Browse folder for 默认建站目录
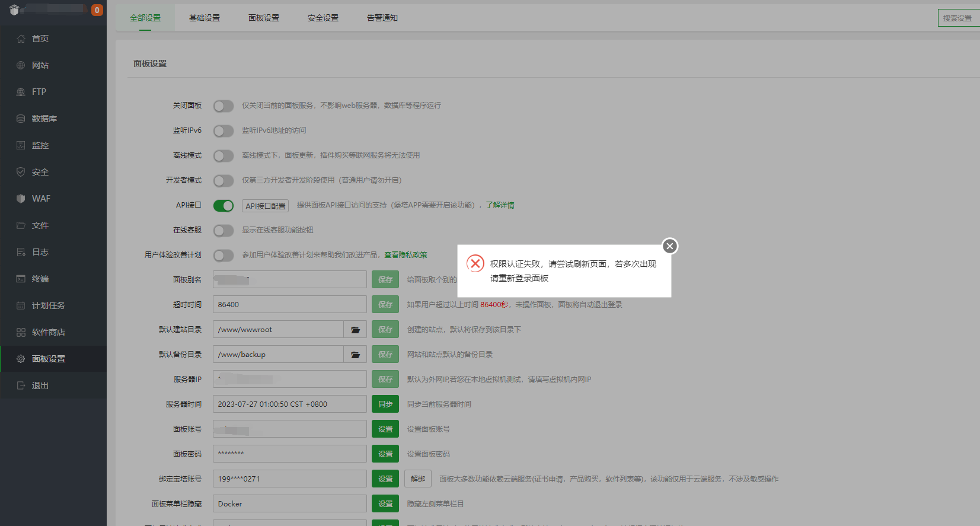980x526 pixels. tap(355, 329)
